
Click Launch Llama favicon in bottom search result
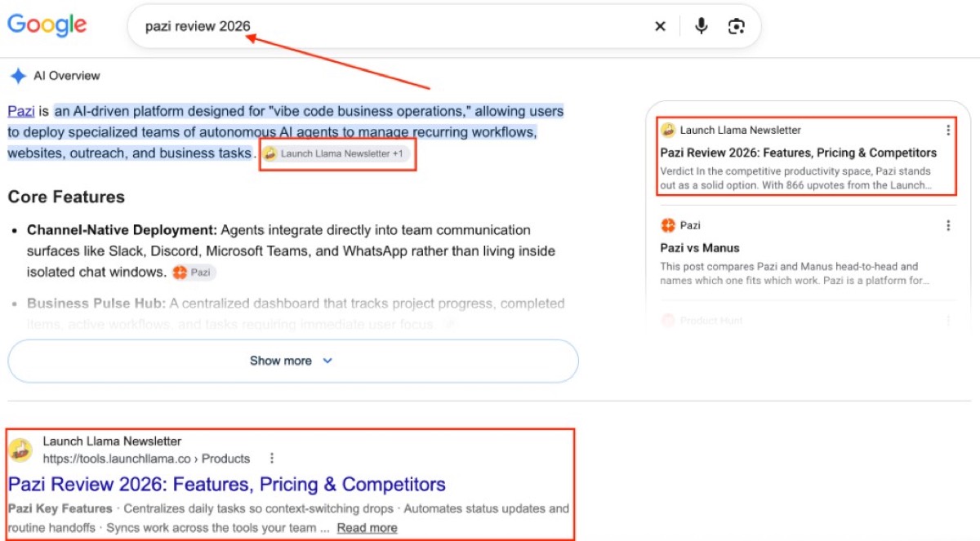[20, 450]
